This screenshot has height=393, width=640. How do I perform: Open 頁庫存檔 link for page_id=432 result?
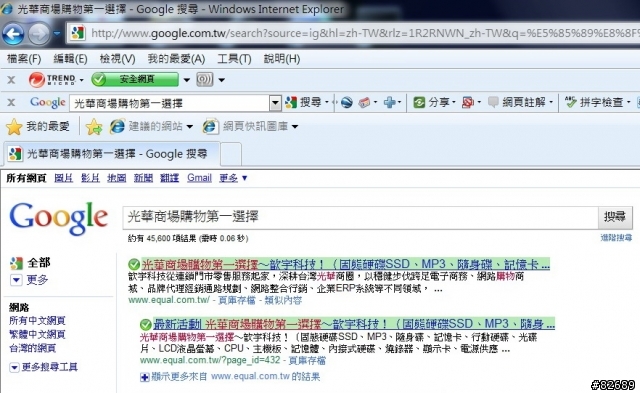pyautogui.click(x=307, y=360)
